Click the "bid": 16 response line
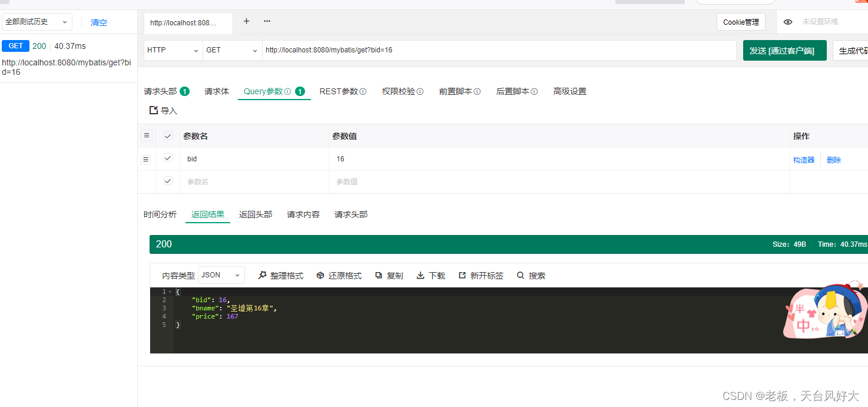Screen dimensions: 868x407 tap(211, 300)
